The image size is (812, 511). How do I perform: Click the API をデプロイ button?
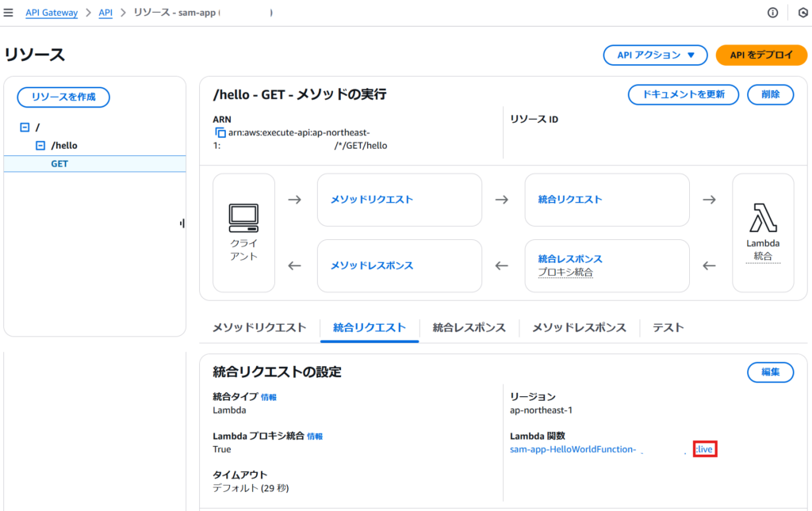coord(761,55)
